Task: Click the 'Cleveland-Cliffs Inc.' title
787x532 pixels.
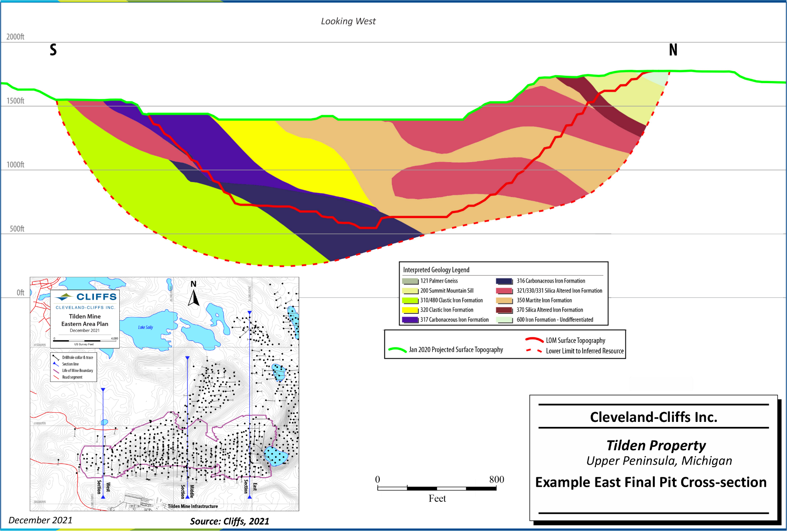Action: click(x=654, y=417)
